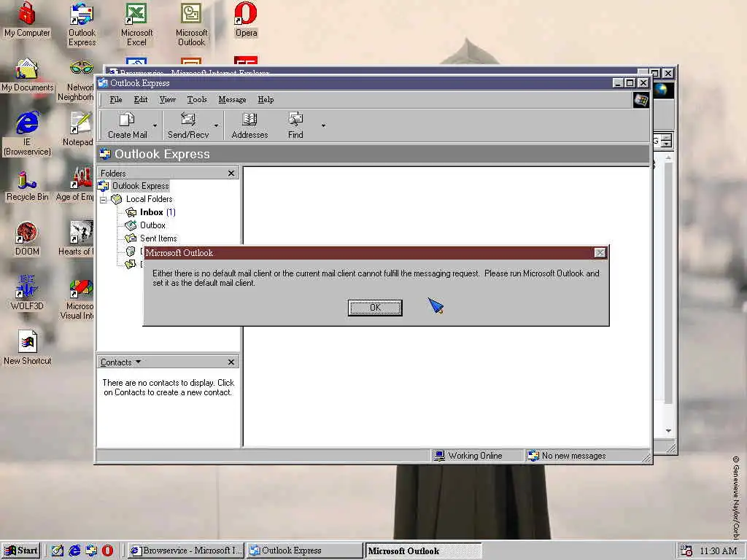Click the system tray scheduler icon

pos(686,551)
